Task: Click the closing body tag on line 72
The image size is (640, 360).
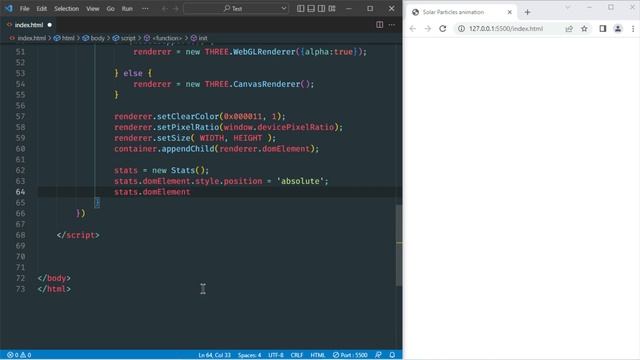Action: [54, 278]
